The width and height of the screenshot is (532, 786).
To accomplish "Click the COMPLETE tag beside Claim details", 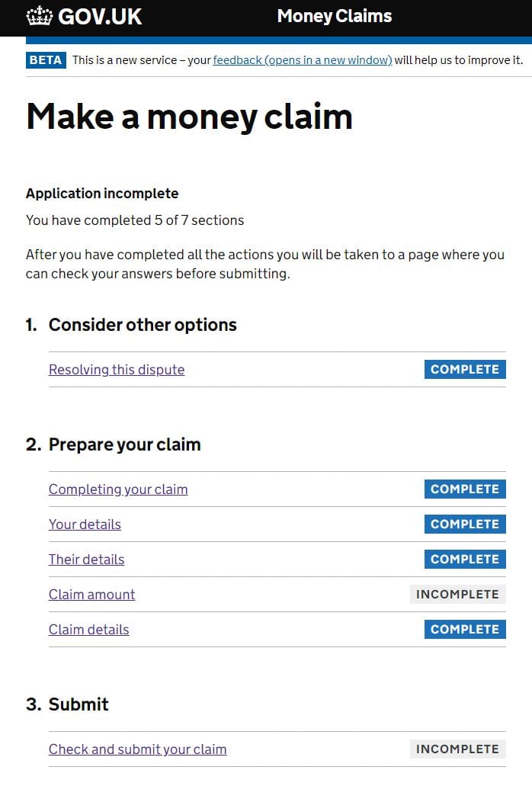I will pyautogui.click(x=465, y=630).
